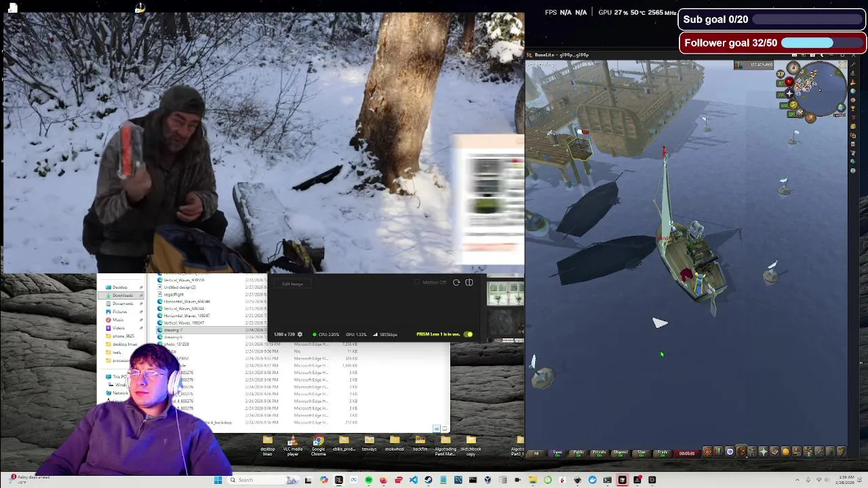Open the RuneLite boot-shaped sidebar icon
This screenshot has height=488, width=868.
[x=853, y=83]
